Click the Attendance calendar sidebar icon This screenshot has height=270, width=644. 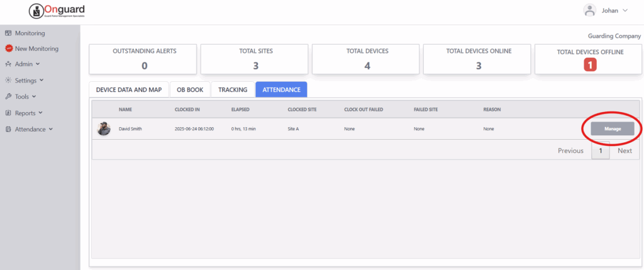coord(8,129)
